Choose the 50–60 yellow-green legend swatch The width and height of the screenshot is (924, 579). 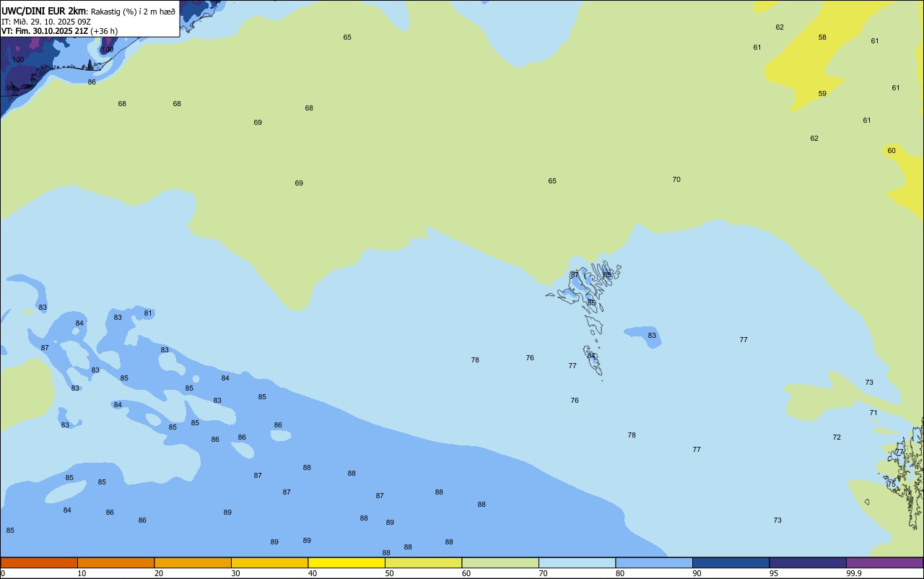point(423,562)
